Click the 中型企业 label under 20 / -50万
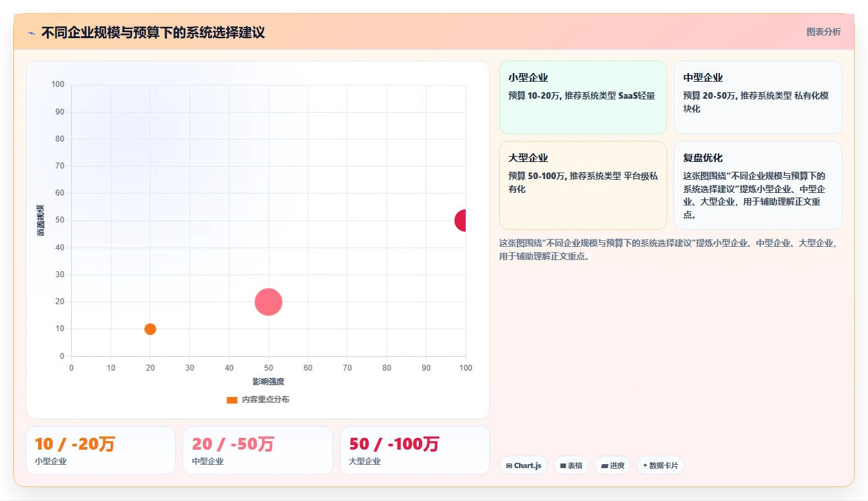868x501 pixels. point(207,461)
